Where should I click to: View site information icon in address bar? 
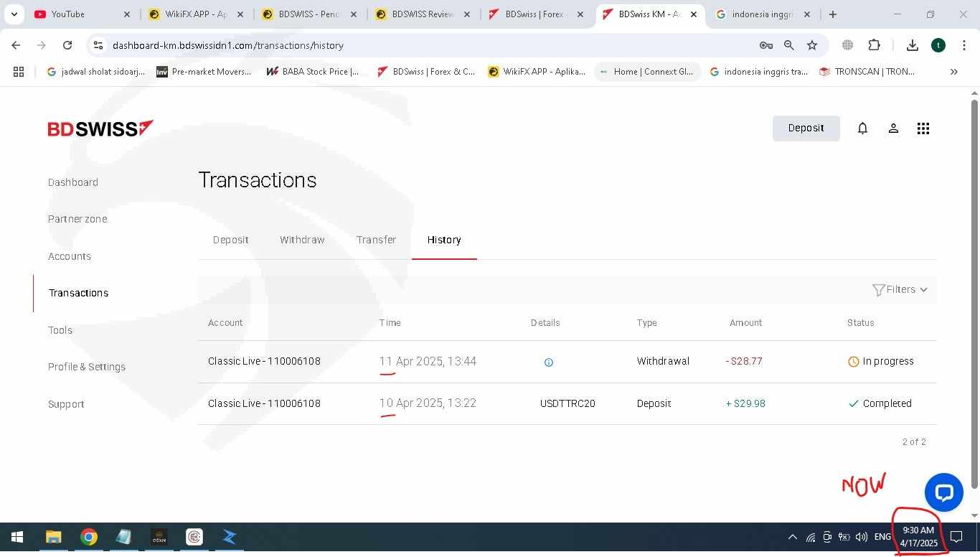point(98,45)
